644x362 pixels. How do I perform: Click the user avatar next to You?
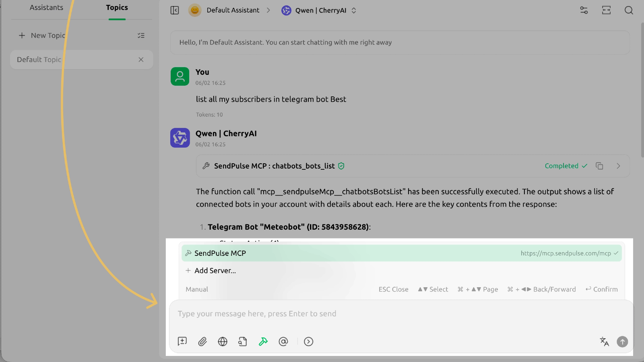click(180, 76)
